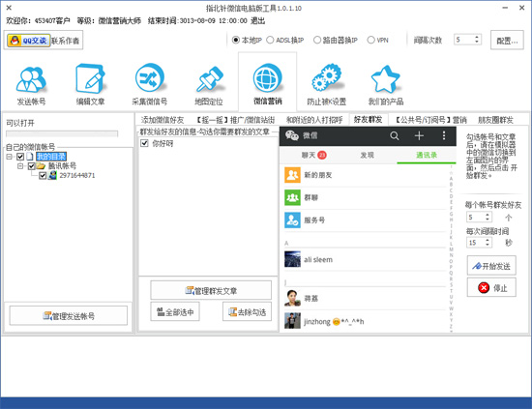Select the 路由器换IP radio button
Screen dimensions: 532x409
[317, 40]
